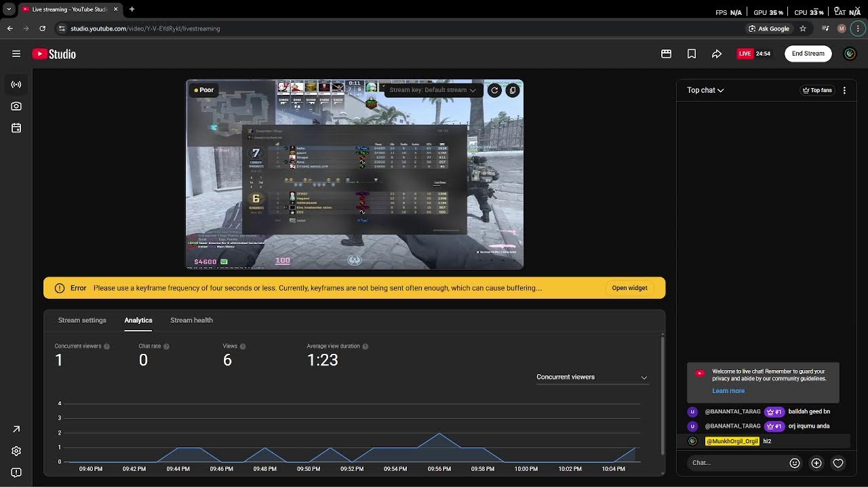The height and width of the screenshot is (488, 868).
Task: Expand the Stream key Default stream dropdown
Action: 433,90
